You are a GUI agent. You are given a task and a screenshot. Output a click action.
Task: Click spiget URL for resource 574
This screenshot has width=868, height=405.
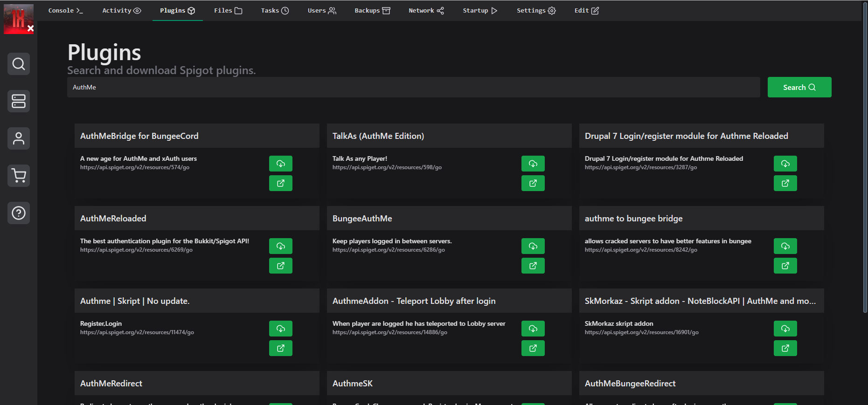tap(135, 167)
